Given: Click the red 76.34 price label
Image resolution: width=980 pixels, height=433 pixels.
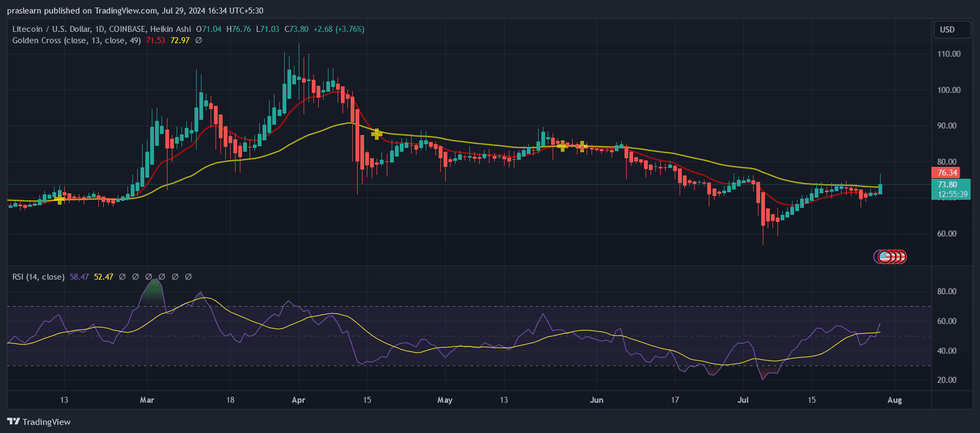Looking at the screenshot, I should [946, 173].
